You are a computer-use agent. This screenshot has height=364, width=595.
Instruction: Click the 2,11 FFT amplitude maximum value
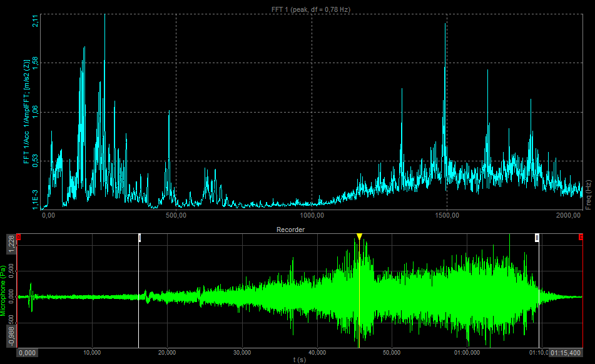[x=35, y=21]
